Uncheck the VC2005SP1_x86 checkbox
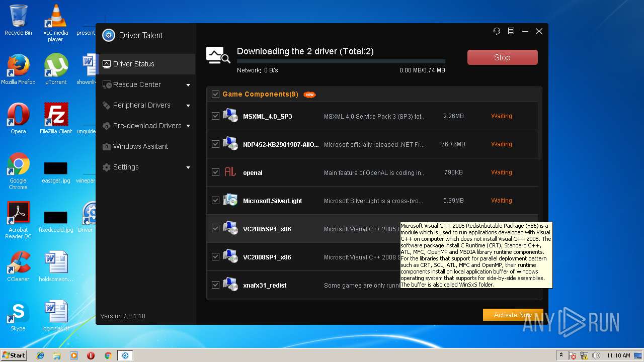This screenshot has height=362, width=644. (x=215, y=229)
